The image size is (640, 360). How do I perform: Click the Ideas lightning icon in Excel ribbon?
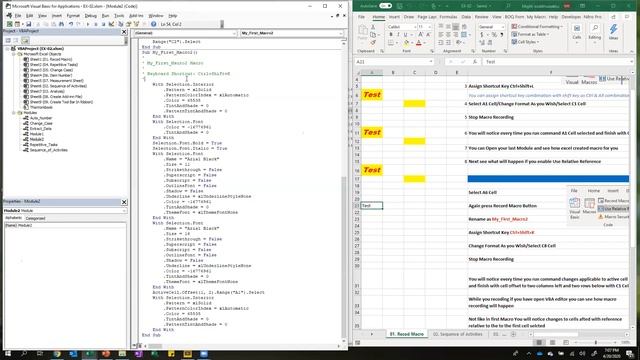coord(613,32)
